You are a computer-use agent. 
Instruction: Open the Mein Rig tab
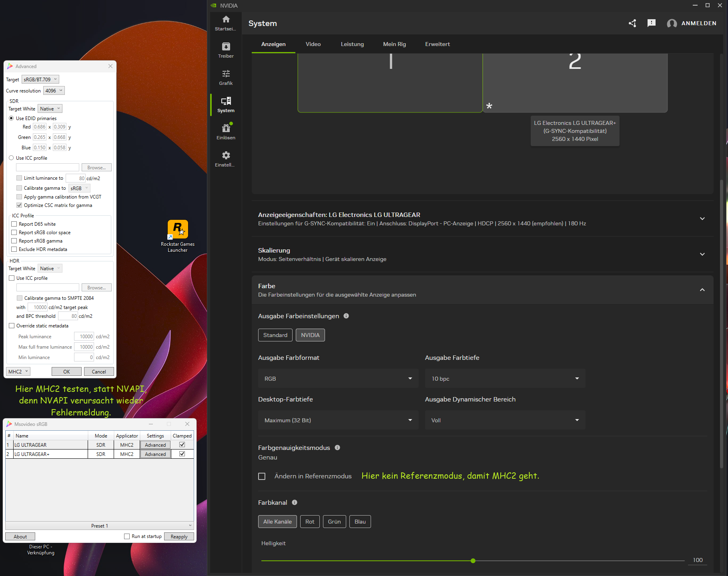(394, 44)
